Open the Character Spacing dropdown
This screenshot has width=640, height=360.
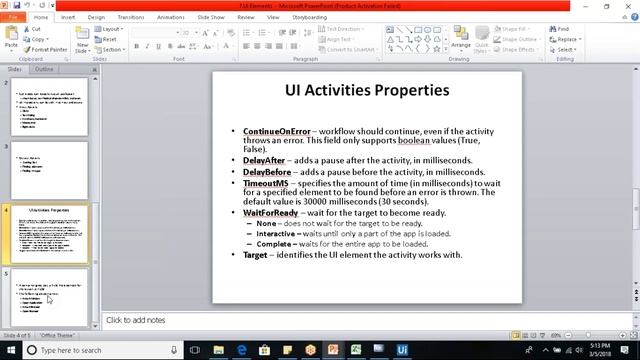[193, 46]
